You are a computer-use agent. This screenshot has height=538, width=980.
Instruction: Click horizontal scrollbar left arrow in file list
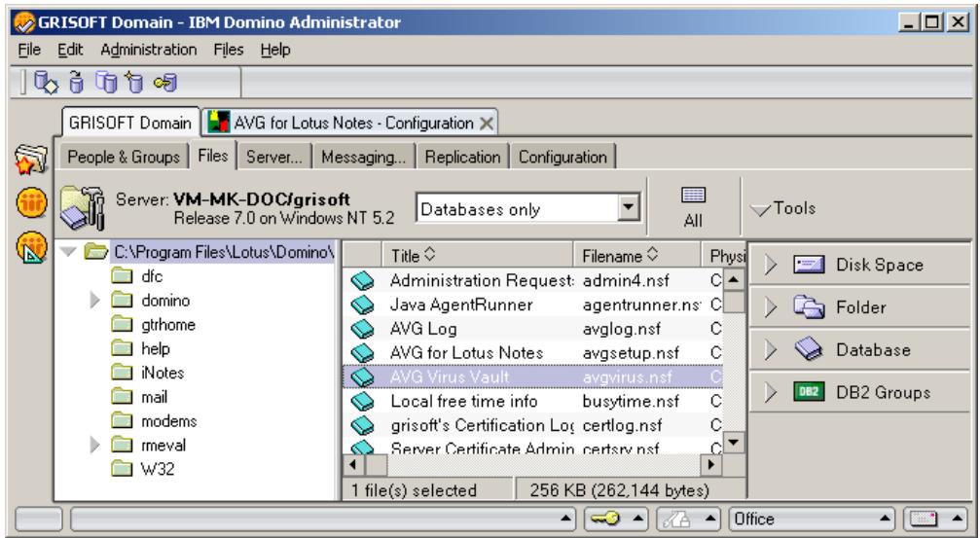[353, 464]
